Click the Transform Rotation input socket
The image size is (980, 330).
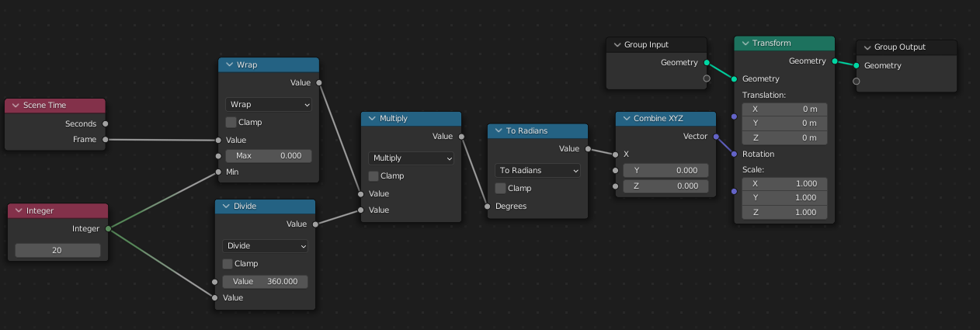click(734, 154)
